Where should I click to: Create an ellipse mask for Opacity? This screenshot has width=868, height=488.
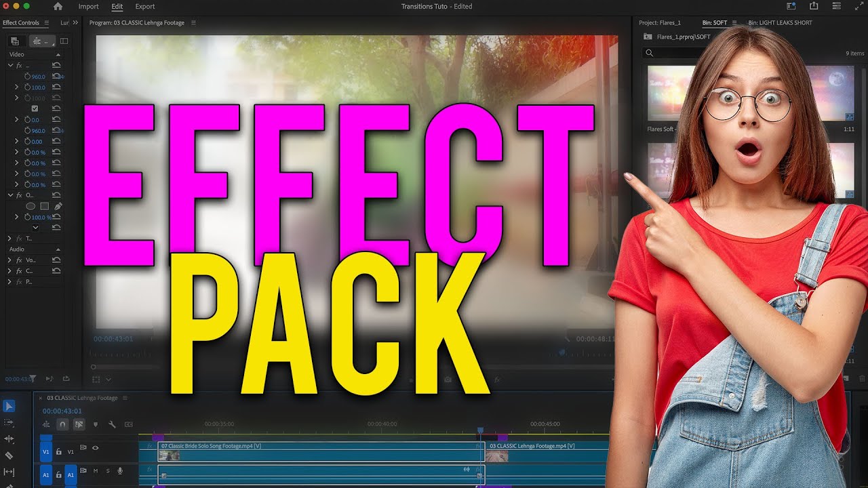pyautogui.click(x=31, y=206)
